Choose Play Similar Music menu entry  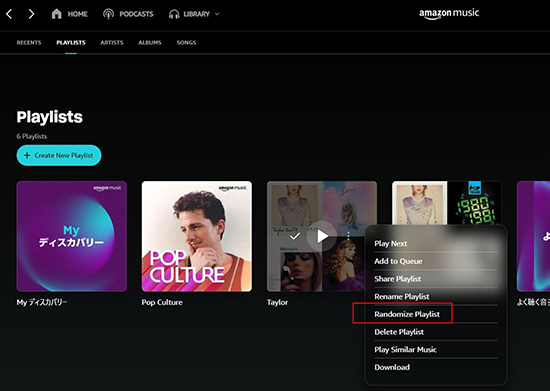436,350
